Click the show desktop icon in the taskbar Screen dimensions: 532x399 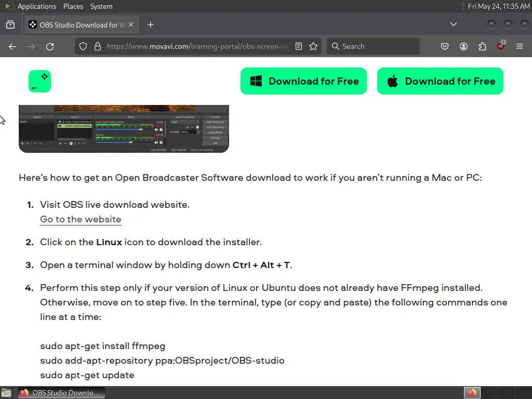(x=6, y=393)
